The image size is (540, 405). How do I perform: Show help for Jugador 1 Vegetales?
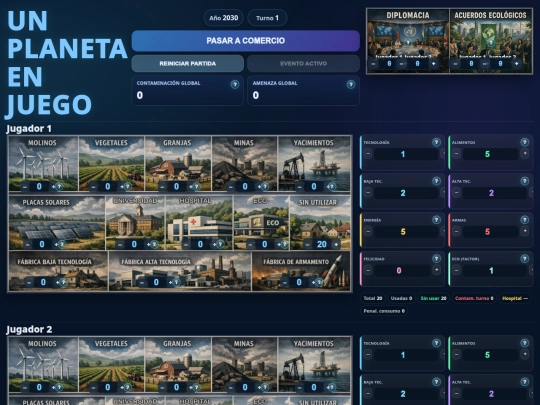(x=128, y=187)
